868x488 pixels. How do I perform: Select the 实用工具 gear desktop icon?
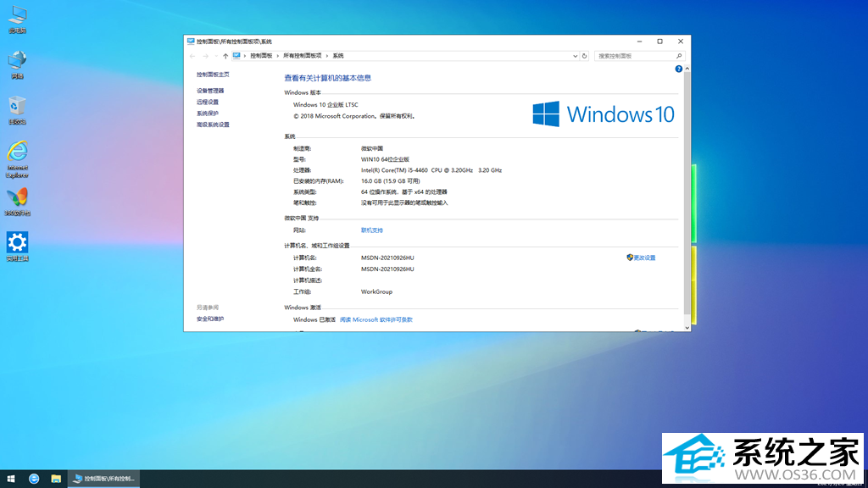tap(17, 247)
